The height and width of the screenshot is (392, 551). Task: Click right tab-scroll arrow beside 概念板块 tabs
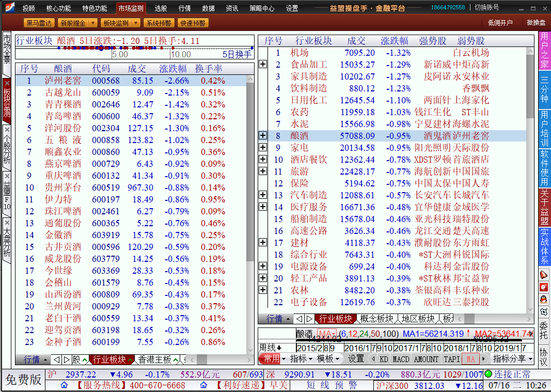[x=309, y=319]
